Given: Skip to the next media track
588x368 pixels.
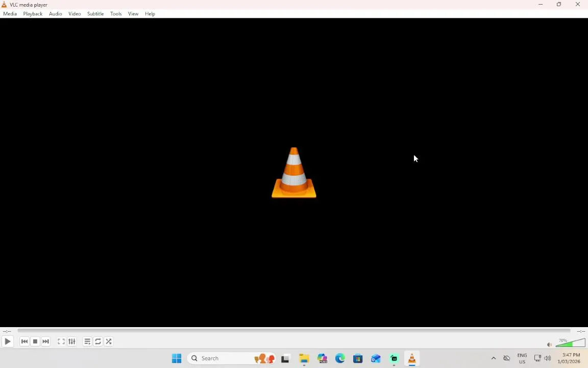Looking at the screenshot, I should pos(45,341).
